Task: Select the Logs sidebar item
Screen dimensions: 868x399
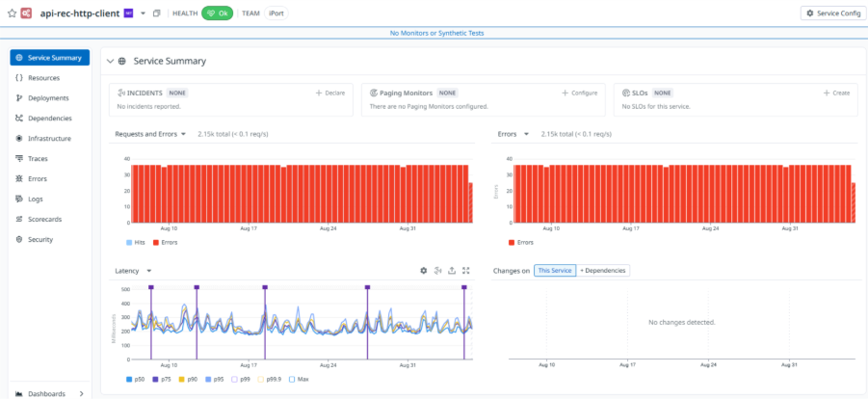Action: tap(36, 199)
